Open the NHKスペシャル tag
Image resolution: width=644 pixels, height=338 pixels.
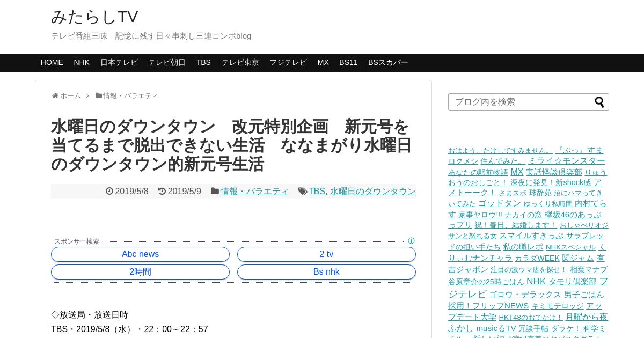[x=570, y=247]
